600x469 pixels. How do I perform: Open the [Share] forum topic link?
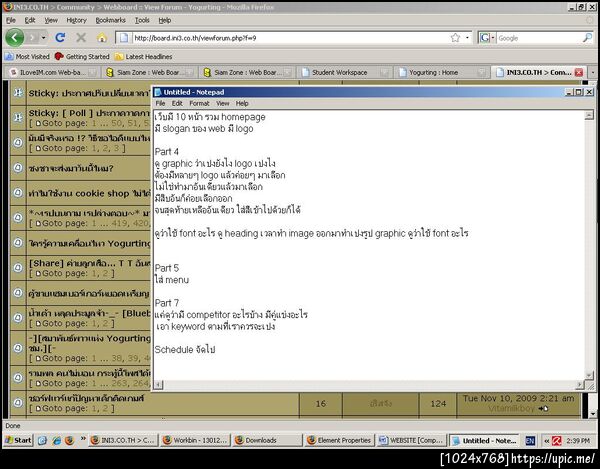pos(89,263)
